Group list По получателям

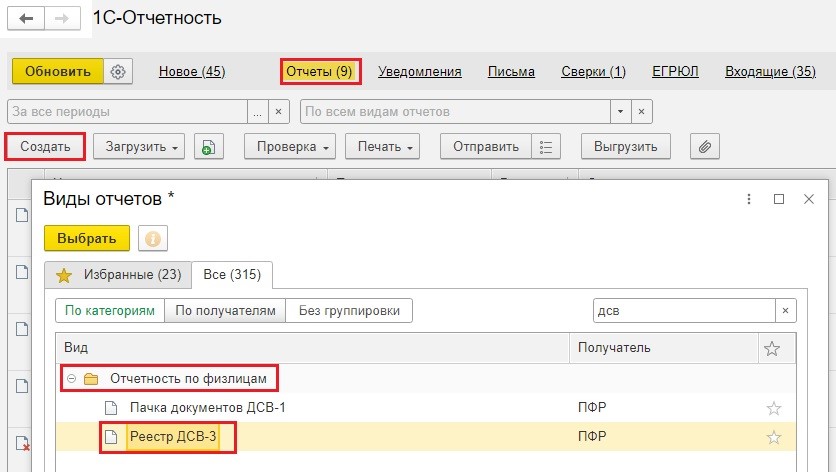226,310
